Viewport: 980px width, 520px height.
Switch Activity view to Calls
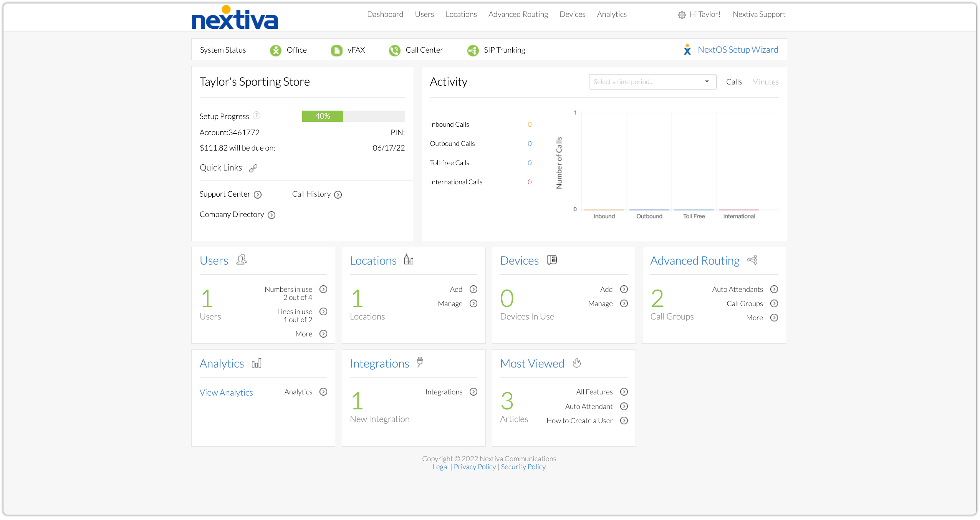tap(734, 82)
